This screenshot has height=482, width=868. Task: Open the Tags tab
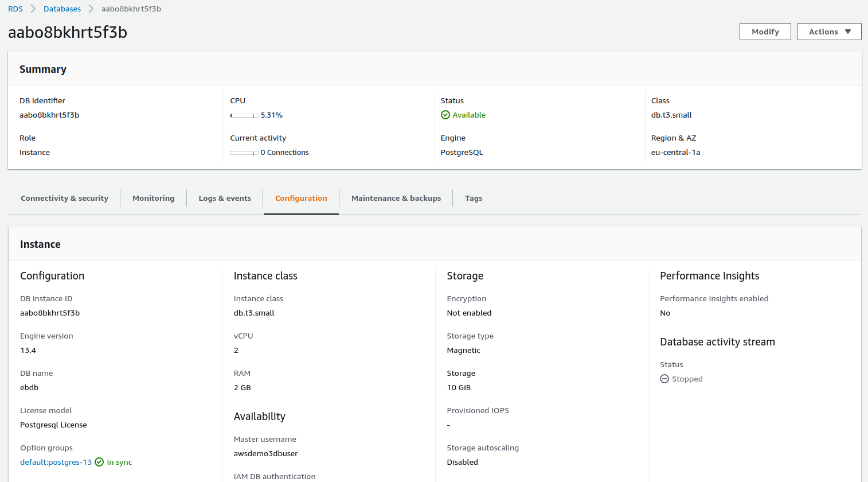474,198
